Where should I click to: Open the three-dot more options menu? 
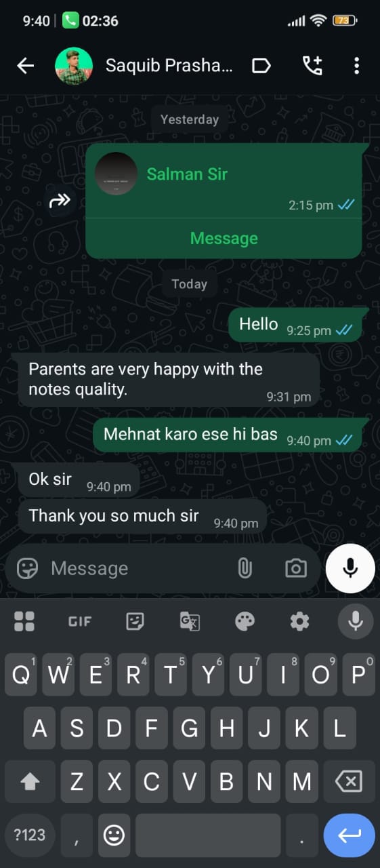coord(356,66)
